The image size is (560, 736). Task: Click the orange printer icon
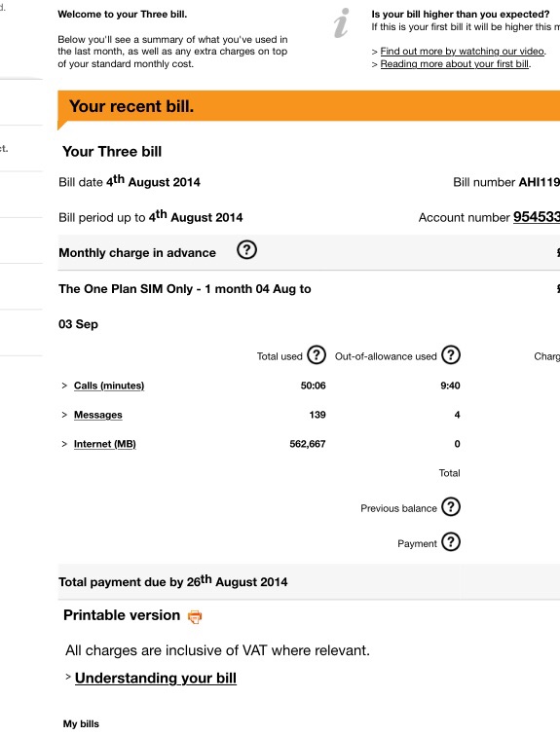pyautogui.click(x=195, y=616)
